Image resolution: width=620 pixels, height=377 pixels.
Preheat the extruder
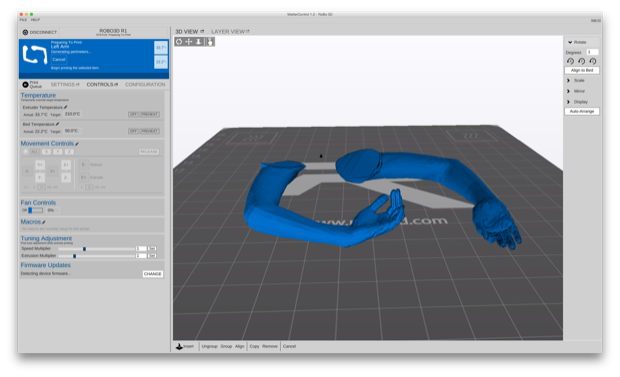(149, 114)
